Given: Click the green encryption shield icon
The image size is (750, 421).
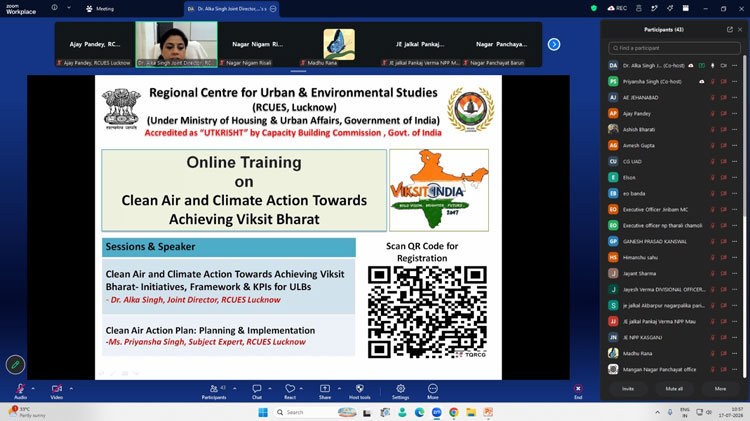Looking at the screenshot, I should [594, 8].
